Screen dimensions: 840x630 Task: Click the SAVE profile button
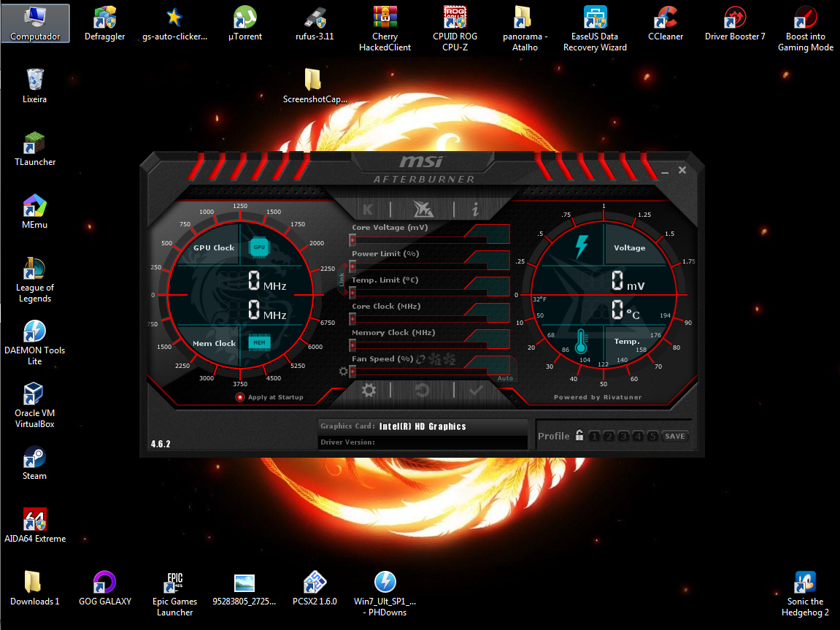(674, 436)
